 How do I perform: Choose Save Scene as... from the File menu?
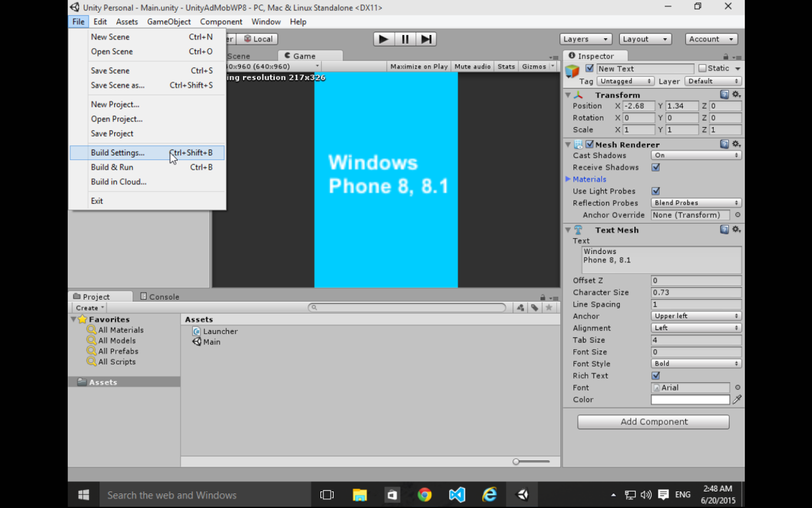(147, 85)
